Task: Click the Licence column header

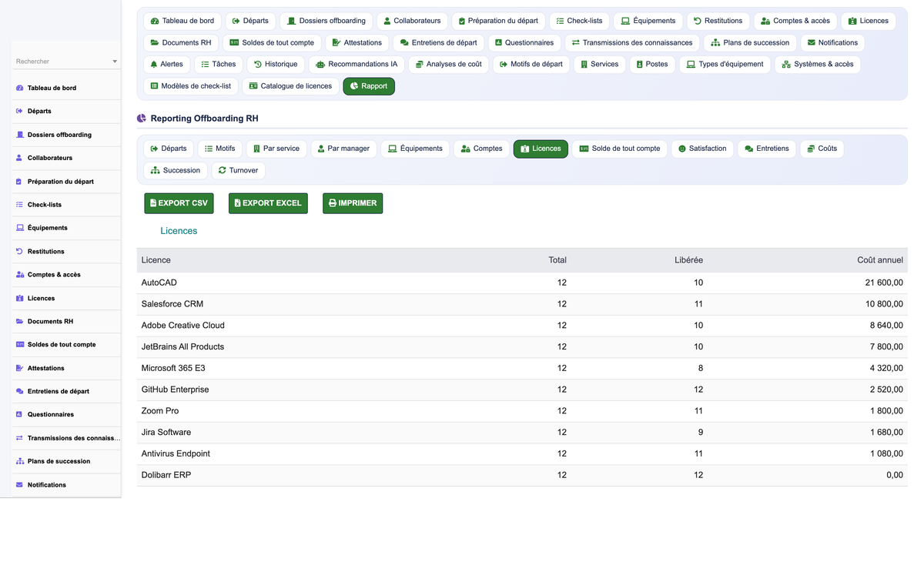Action: (x=156, y=260)
